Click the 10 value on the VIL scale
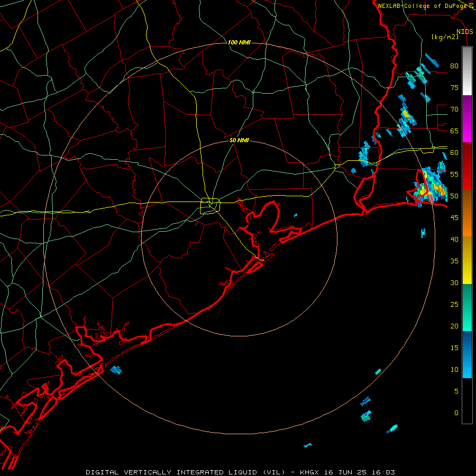 pyautogui.click(x=454, y=370)
